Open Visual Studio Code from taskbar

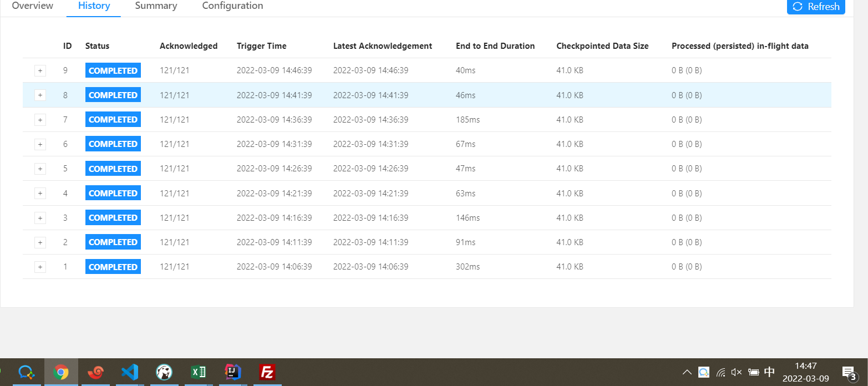[129, 372]
